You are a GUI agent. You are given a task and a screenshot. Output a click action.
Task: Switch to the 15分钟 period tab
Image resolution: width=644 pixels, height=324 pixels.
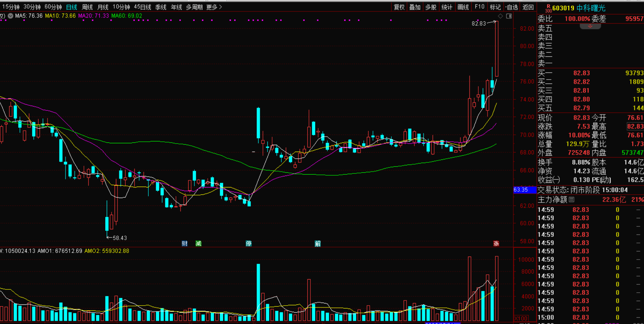coord(11,7)
